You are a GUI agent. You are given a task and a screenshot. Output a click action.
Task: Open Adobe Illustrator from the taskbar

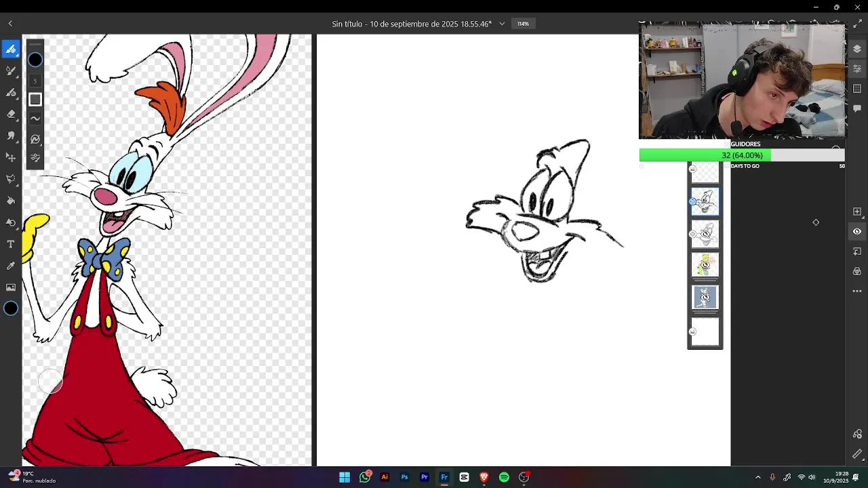coord(384,477)
